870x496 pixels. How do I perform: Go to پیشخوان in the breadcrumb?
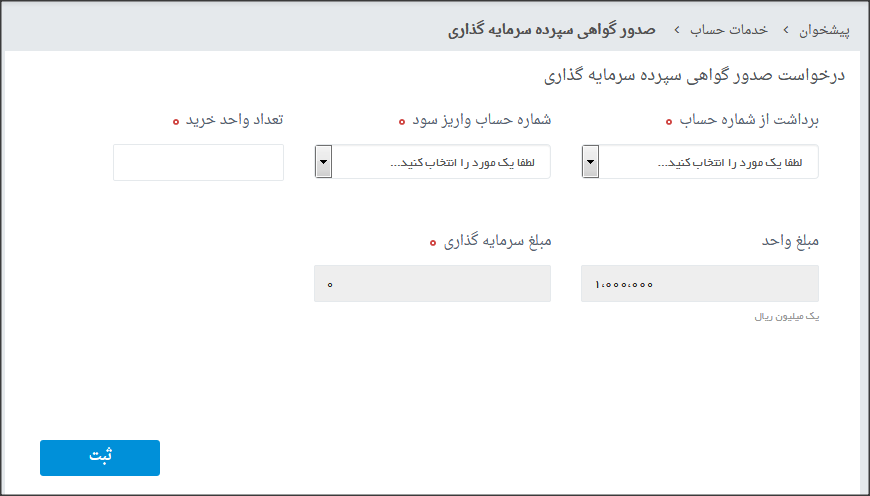click(825, 30)
